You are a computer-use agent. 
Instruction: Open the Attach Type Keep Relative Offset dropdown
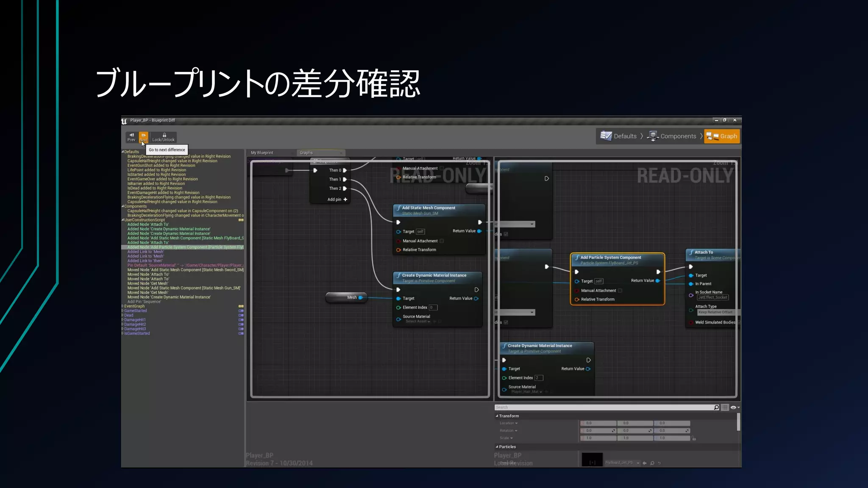(x=716, y=312)
